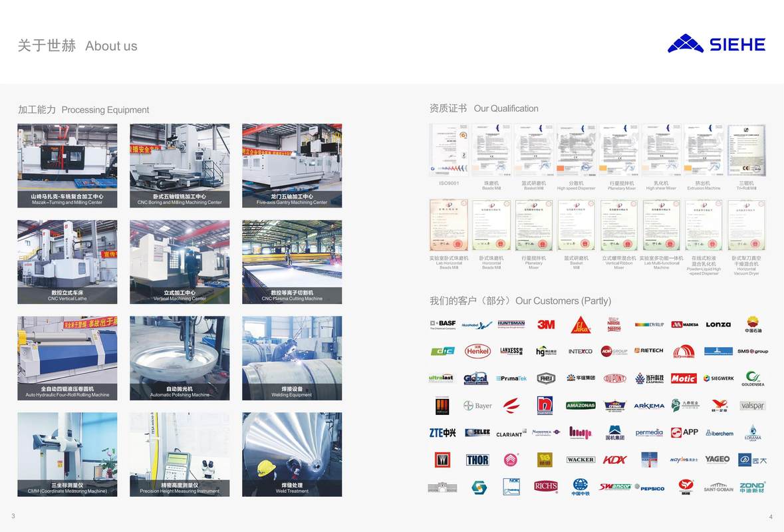Viewport: 784px width, 532px height.
Task: Click the Weld Treatment photo
Action: pos(292,454)
